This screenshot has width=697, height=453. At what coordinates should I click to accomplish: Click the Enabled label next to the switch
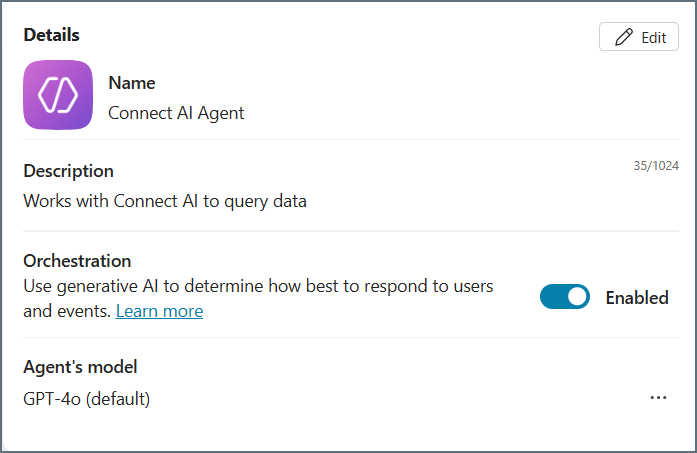637,297
